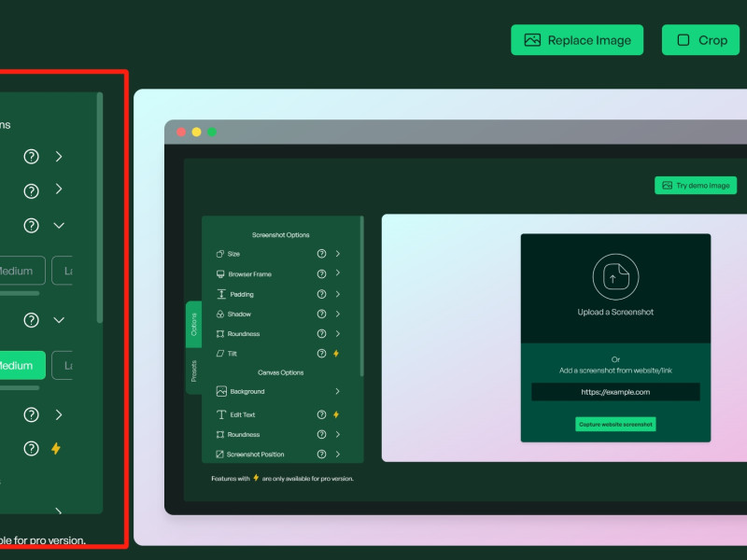Click the Crop button
This screenshot has width=747, height=560.
pos(700,40)
